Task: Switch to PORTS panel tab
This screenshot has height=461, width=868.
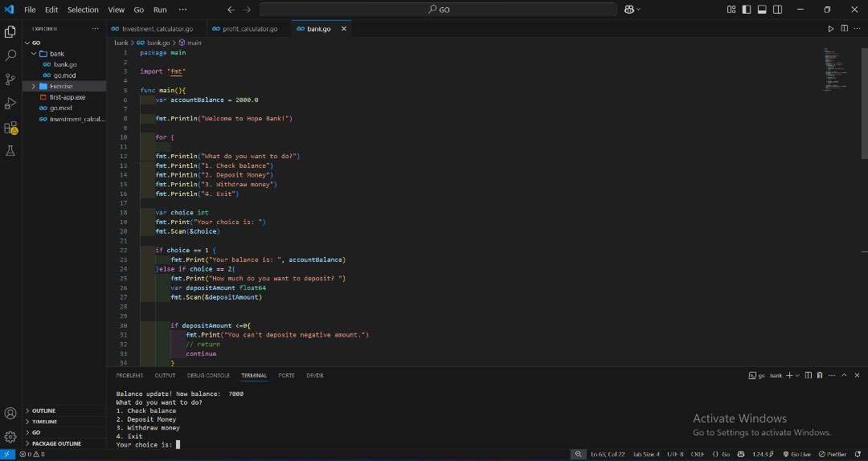Action: tap(286, 375)
